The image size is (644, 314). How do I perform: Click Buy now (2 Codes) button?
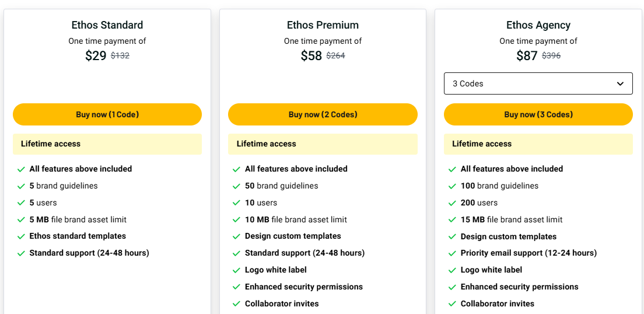323,114
